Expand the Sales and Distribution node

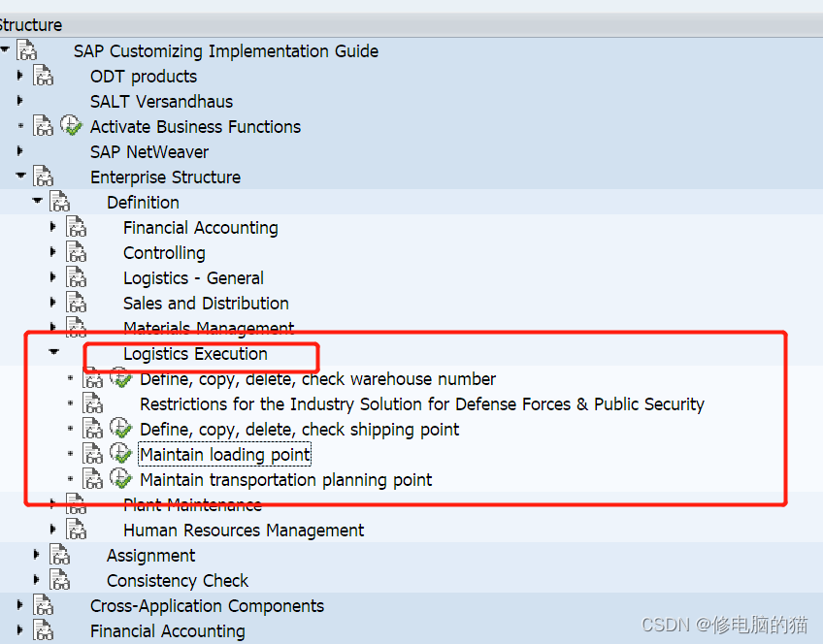(x=54, y=304)
